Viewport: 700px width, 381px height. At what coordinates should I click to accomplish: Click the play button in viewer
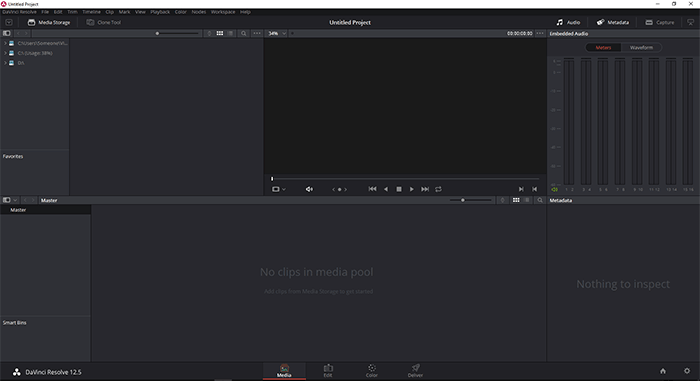(x=412, y=189)
